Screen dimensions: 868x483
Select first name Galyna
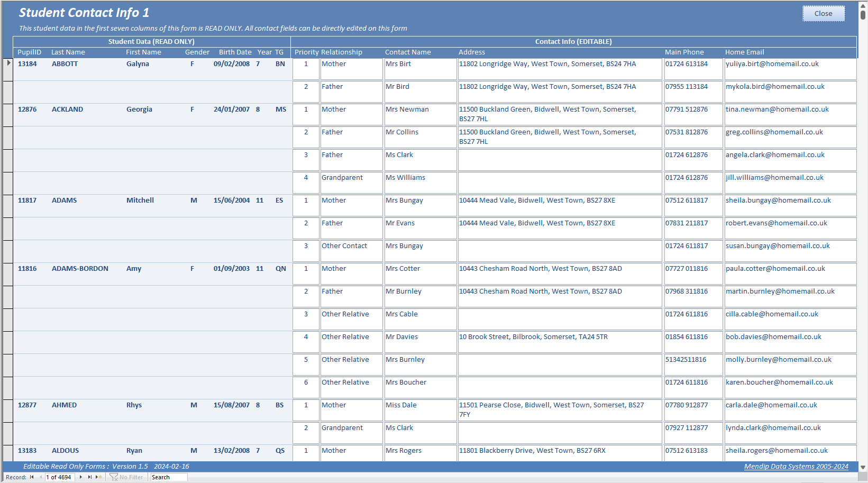coord(138,64)
